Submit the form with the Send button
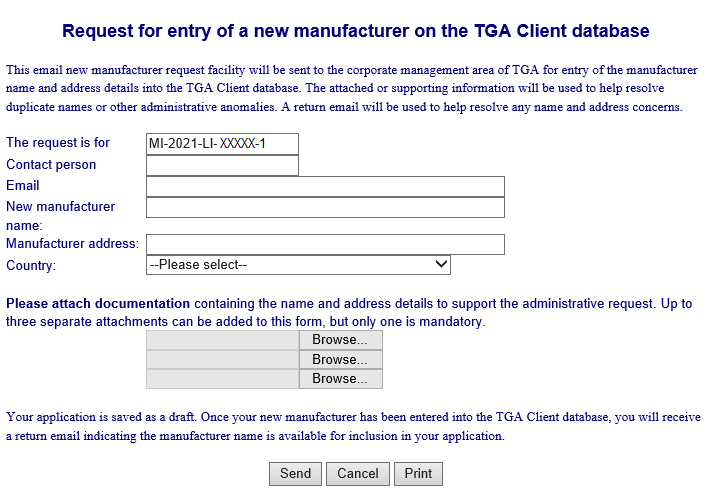713x495 pixels. pos(295,474)
